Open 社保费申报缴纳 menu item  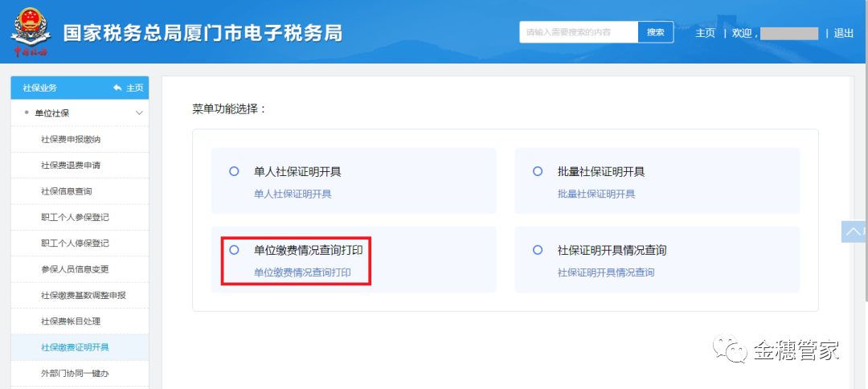click(80, 139)
